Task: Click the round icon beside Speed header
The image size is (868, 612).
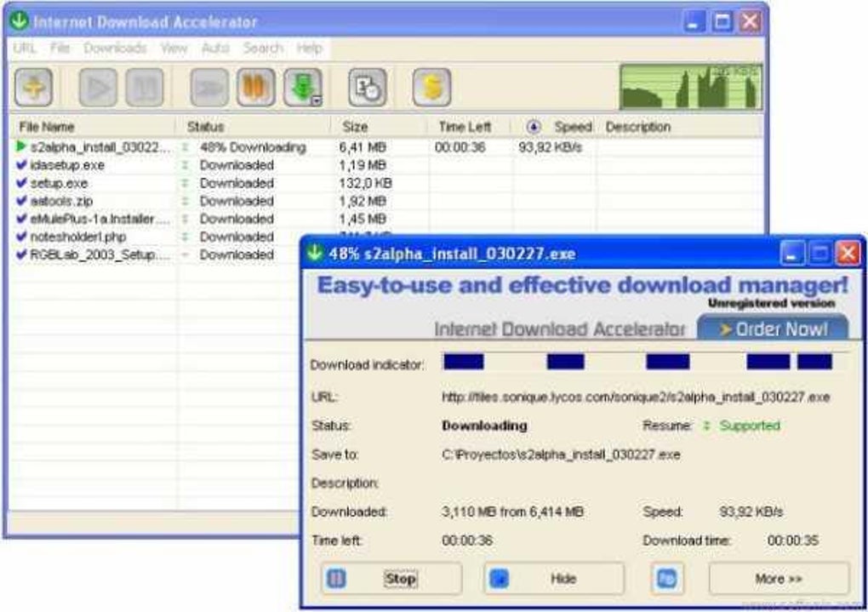Action: pyautogui.click(x=533, y=127)
